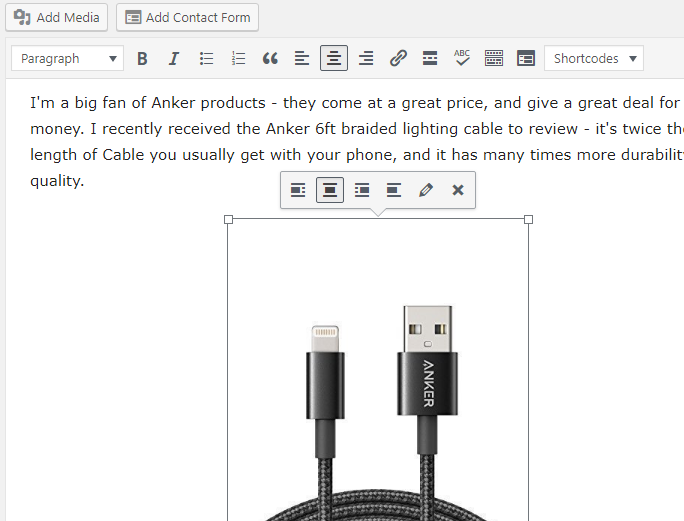Screen dimensions: 684x521
Task: Insert or edit a link
Action: (398, 58)
